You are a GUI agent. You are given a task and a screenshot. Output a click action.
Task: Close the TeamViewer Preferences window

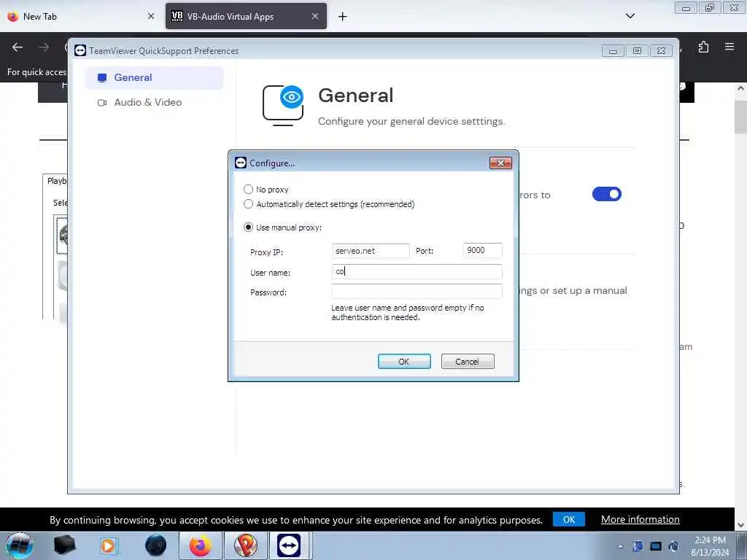coord(661,50)
